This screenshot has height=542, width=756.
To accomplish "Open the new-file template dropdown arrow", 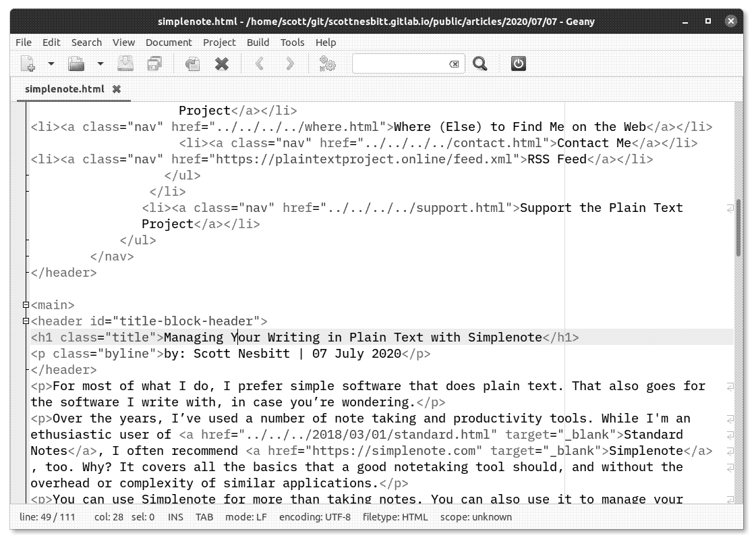I will point(51,63).
